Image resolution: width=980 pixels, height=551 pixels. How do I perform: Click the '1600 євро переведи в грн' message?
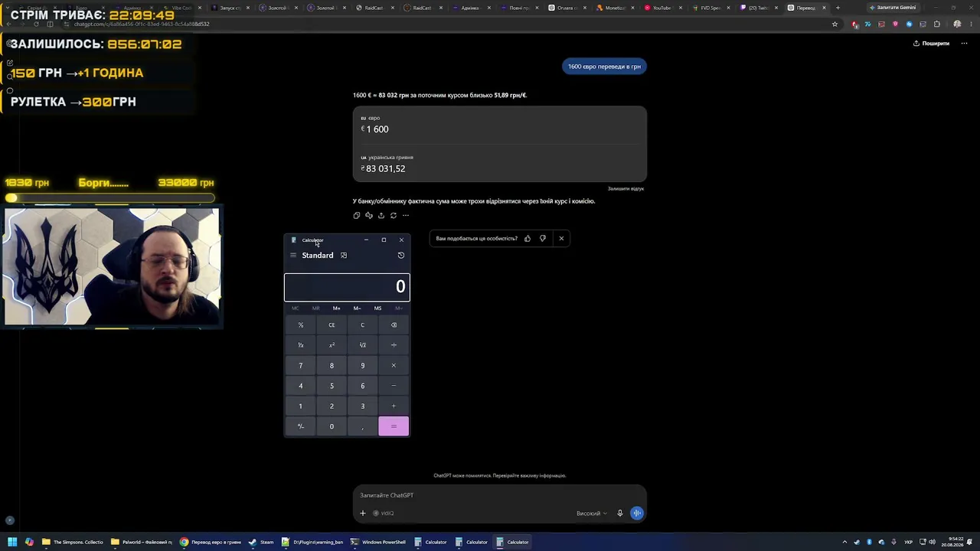coord(604,67)
